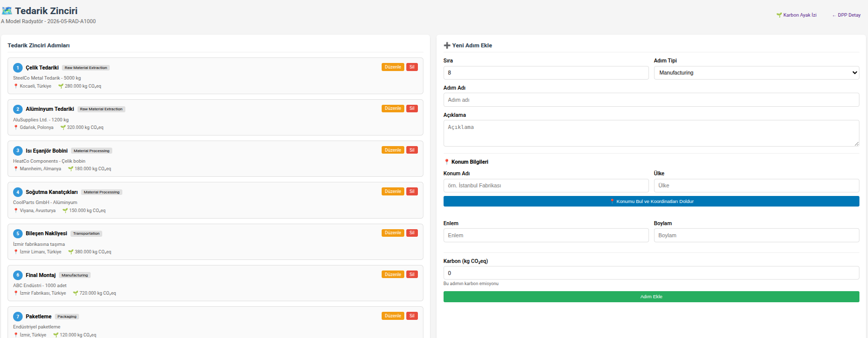The height and width of the screenshot is (338, 868).
Task: Click step number 3 badge for Isı Eşanjör Bobini
Action: point(18,151)
